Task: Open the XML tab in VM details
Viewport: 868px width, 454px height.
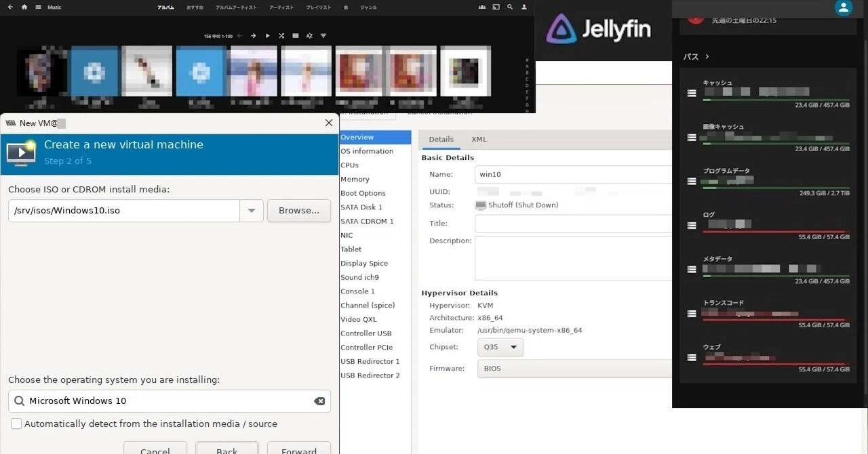Action: (x=479, y=140)
